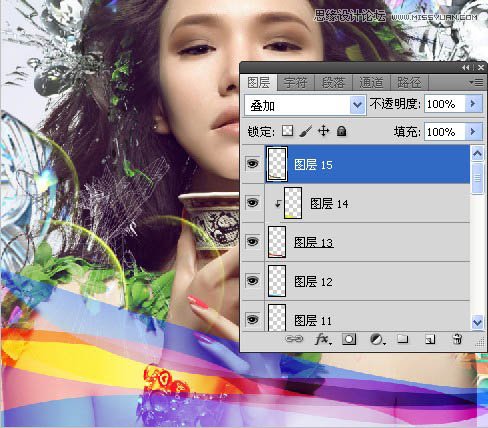Screen dimensions: 488x428
Task: Select layer 图层 13 name
Action: coord(313,243)
